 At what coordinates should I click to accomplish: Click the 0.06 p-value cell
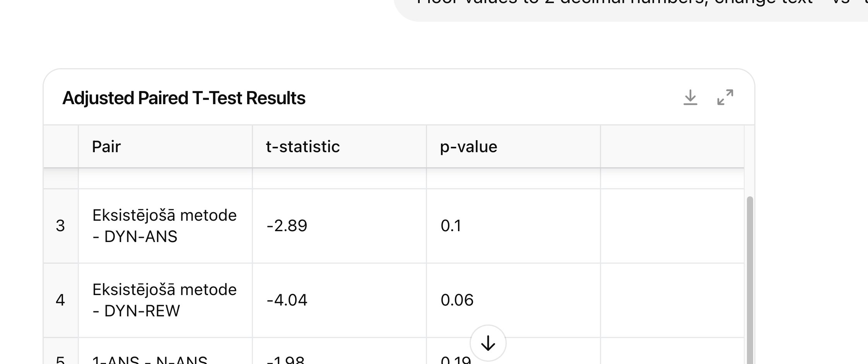514,300
